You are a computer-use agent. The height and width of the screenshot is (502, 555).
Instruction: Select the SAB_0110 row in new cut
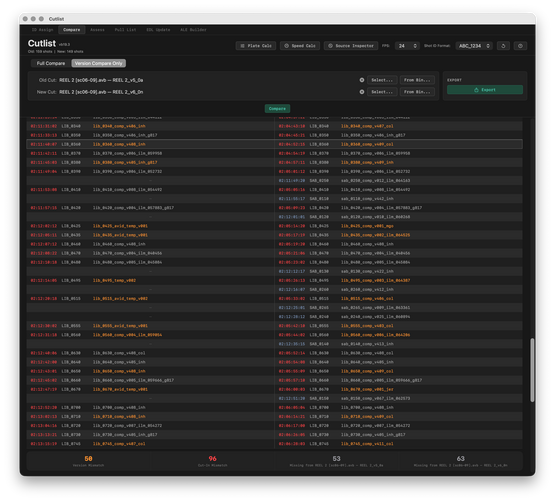(398, 199)
